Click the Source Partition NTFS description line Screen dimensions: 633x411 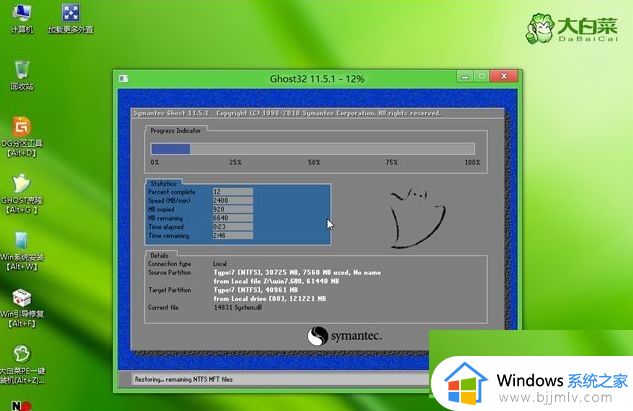tap(297, 273)
